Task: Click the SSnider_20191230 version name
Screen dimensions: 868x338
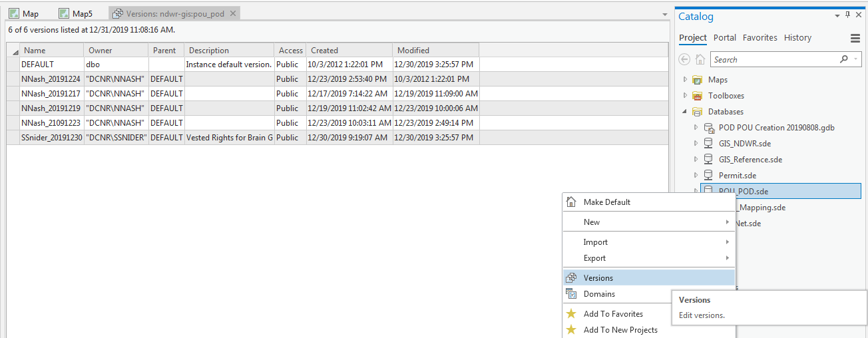Action: (52, 138)
